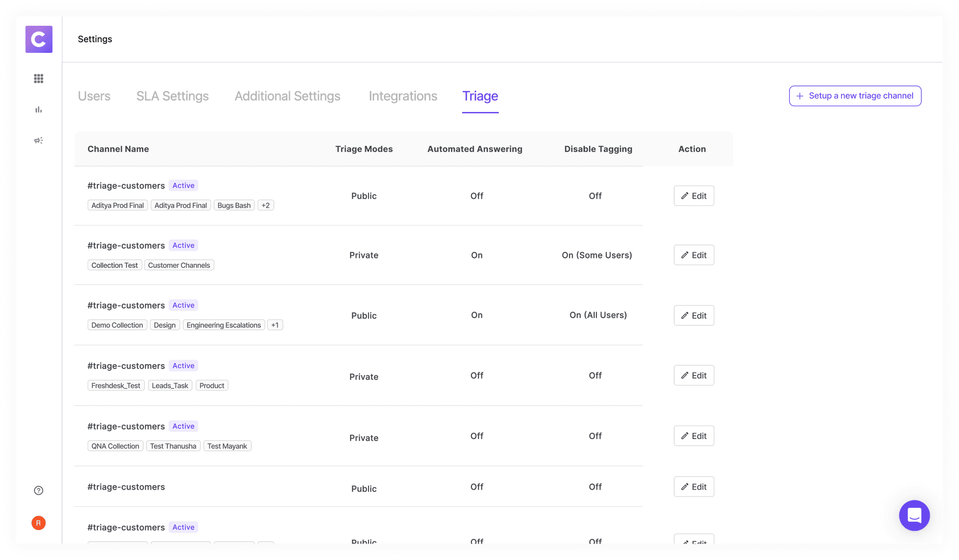Open the bar chart analytics icon

[39, 110]
